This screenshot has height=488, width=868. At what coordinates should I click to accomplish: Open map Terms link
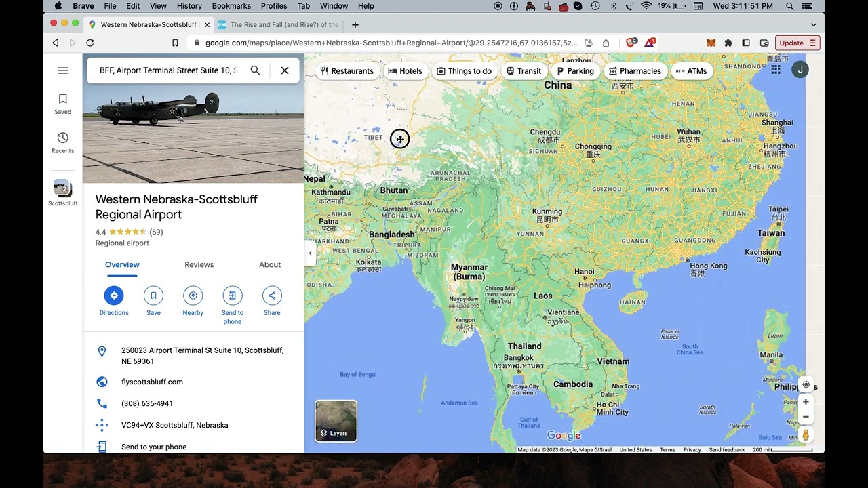point(668,450)
